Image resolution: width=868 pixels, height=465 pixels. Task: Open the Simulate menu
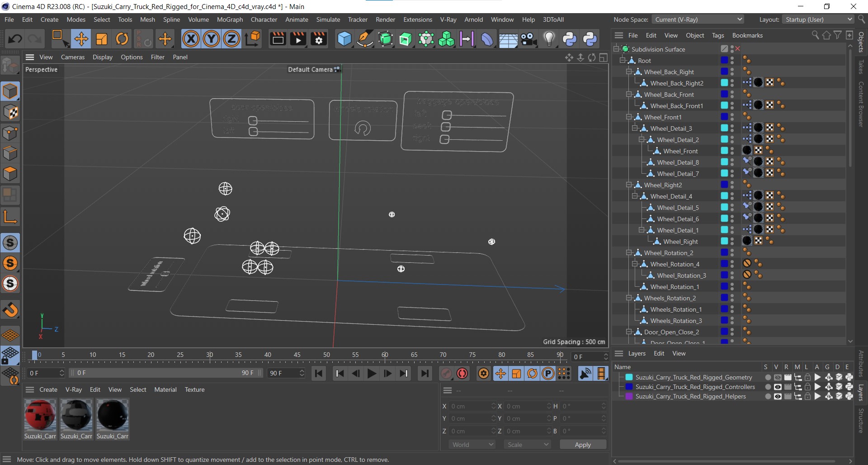click(x=328, y=19)
